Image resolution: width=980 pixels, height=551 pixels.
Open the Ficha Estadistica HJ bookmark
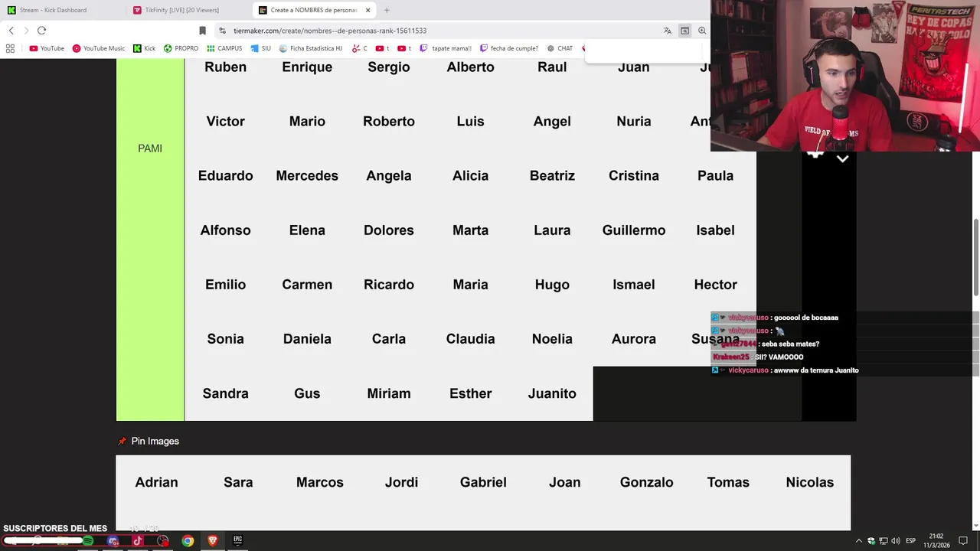pos(311,48)
